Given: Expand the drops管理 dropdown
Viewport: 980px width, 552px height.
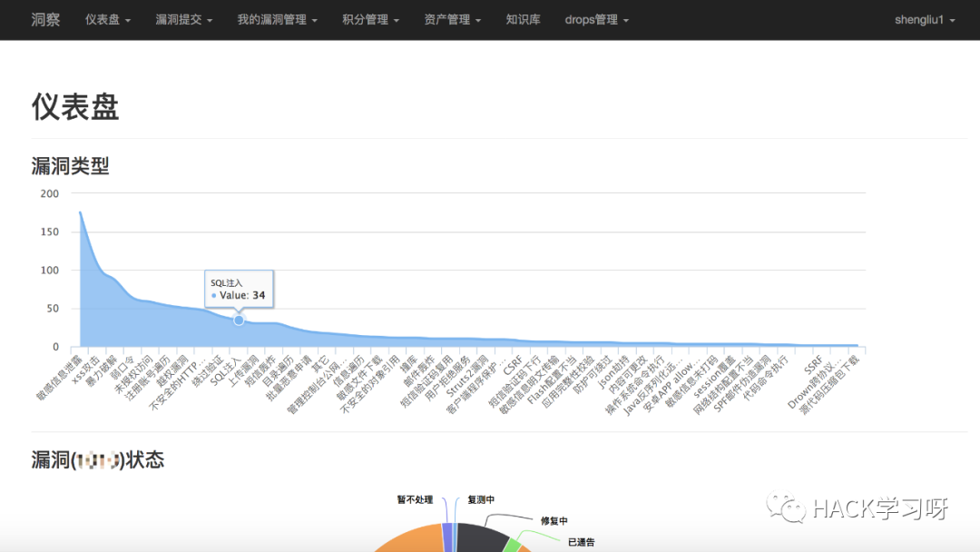Looking at the screenshot, I should (x=596, y=20).
